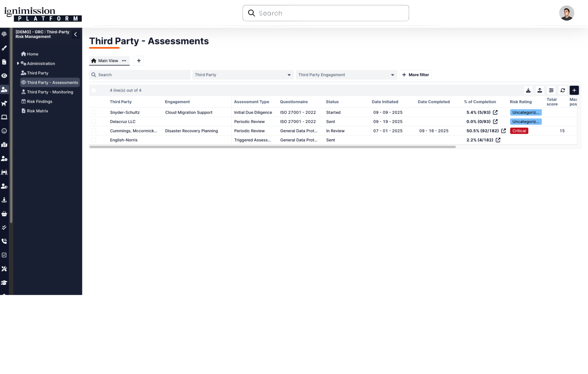Image resolution: width=588 pixels, height=374 pixels.
Task: Open the Third Party filter dropdown
Action: tap(243, 75)
